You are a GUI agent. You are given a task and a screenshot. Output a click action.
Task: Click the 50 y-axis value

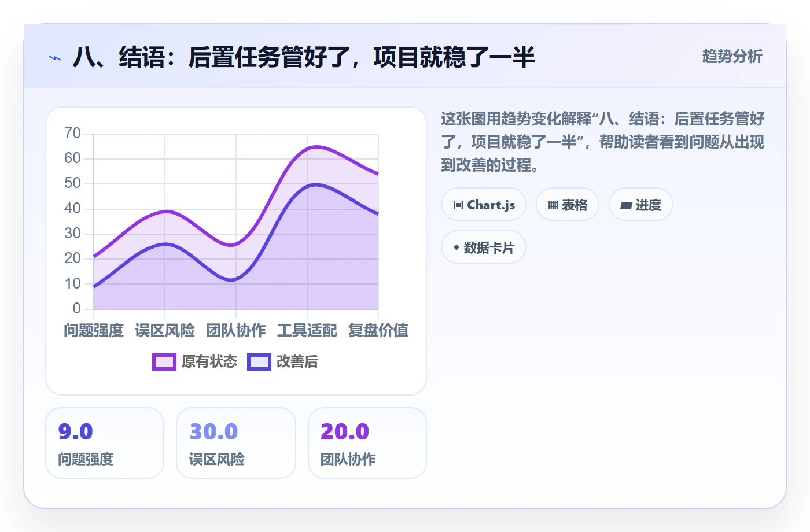point(72,183)
